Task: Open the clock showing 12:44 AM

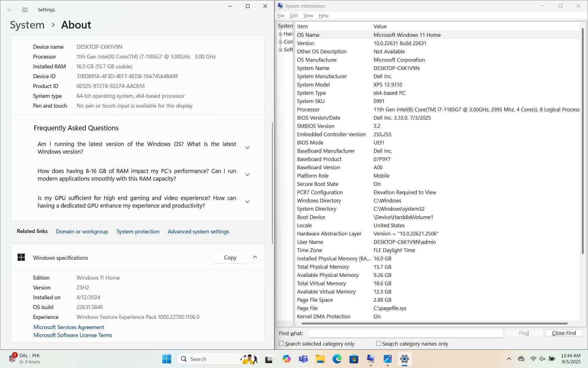Action: click(x=571, y=358)
